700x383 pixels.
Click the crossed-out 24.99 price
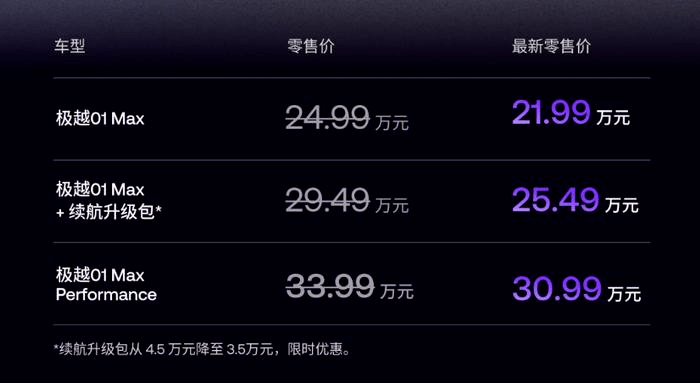tap(328, 118)
